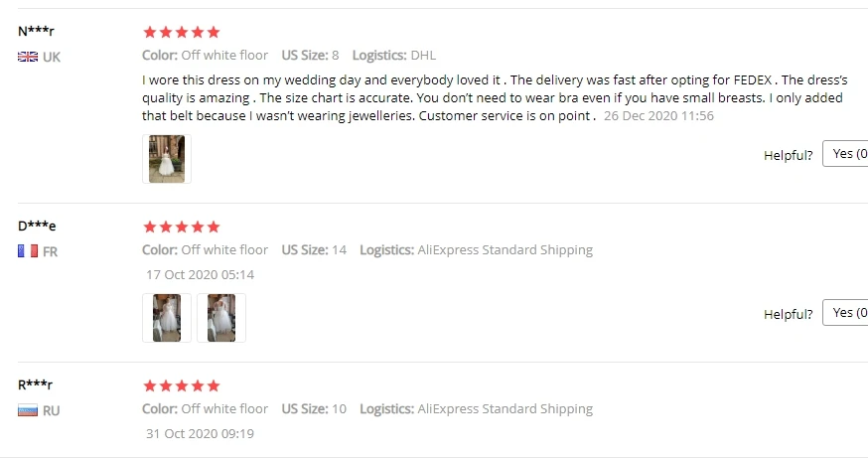Click the star rating on D***e's review
This screenshot has width=868, height=459.
click(182, 228)
